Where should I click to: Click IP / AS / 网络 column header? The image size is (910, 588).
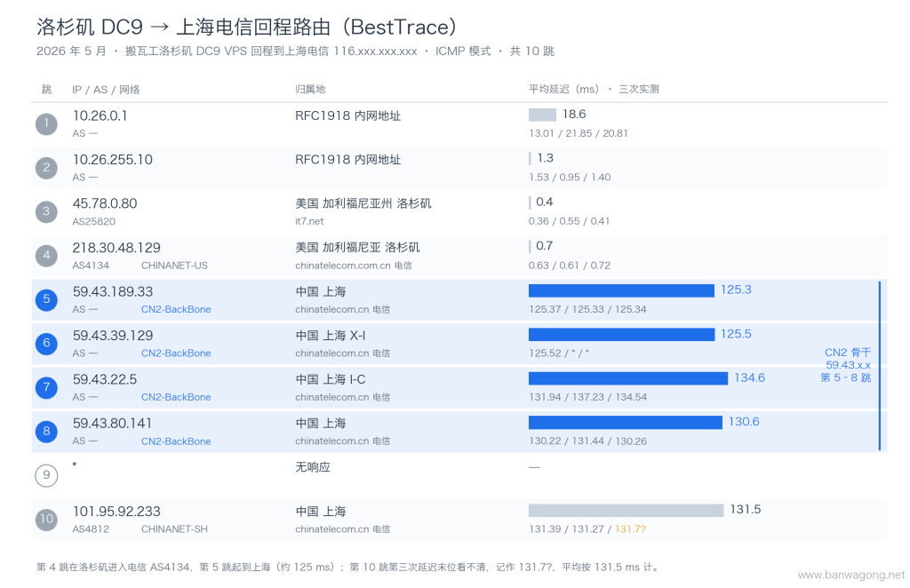(106, 90)
